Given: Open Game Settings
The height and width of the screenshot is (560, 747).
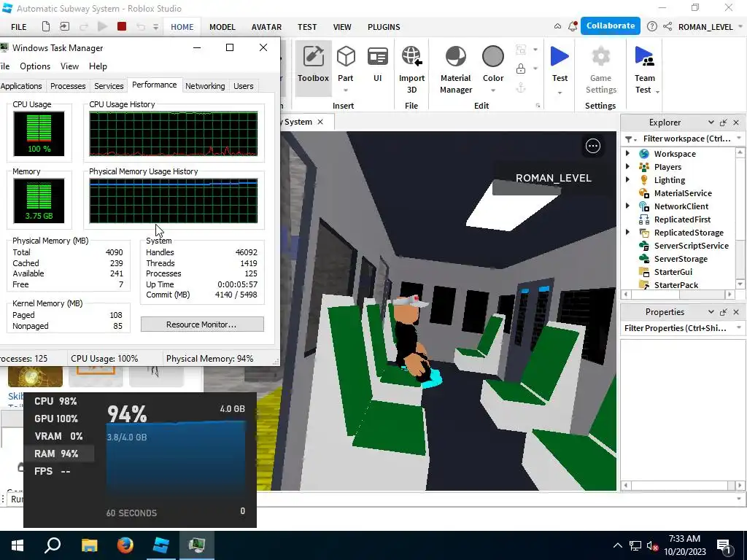Looking at the screenshot, I should coord(600,69).
